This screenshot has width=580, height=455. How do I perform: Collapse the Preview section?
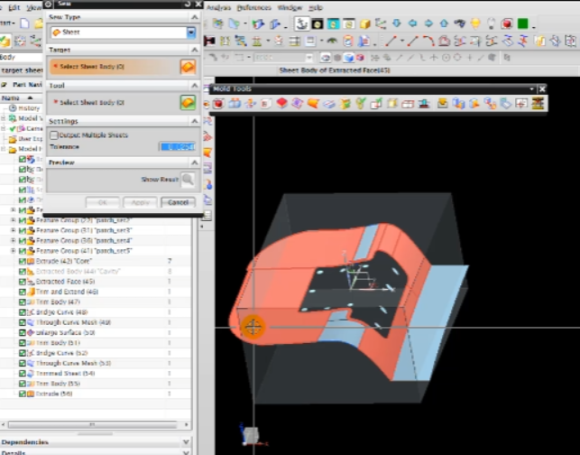(x=195, y=162)
